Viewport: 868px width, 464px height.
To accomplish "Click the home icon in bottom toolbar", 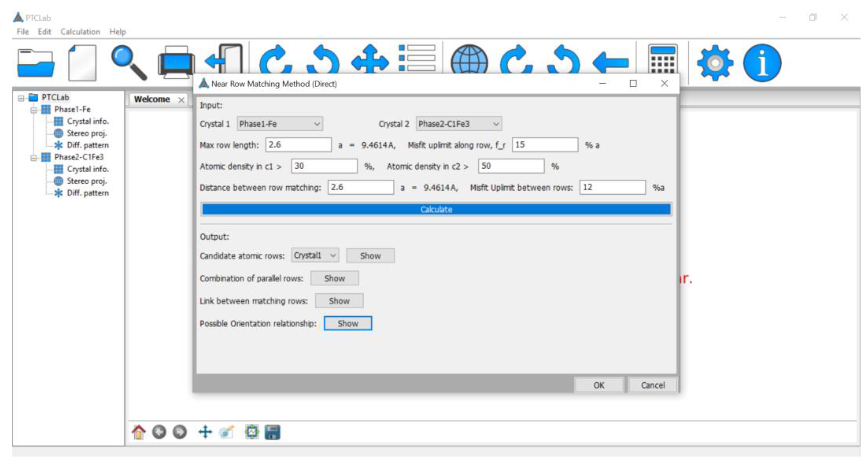I will point(139,432).
